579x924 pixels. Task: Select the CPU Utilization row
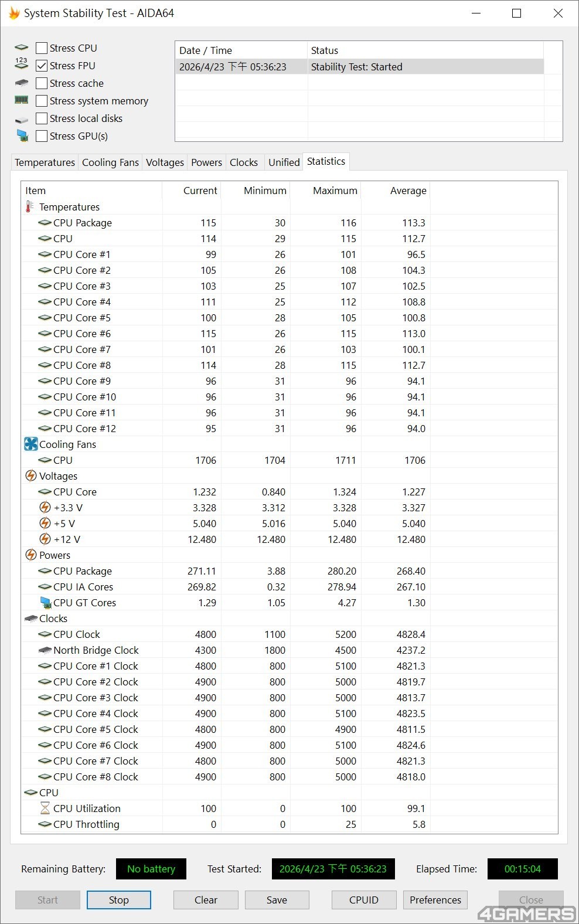tap(289, 808)
